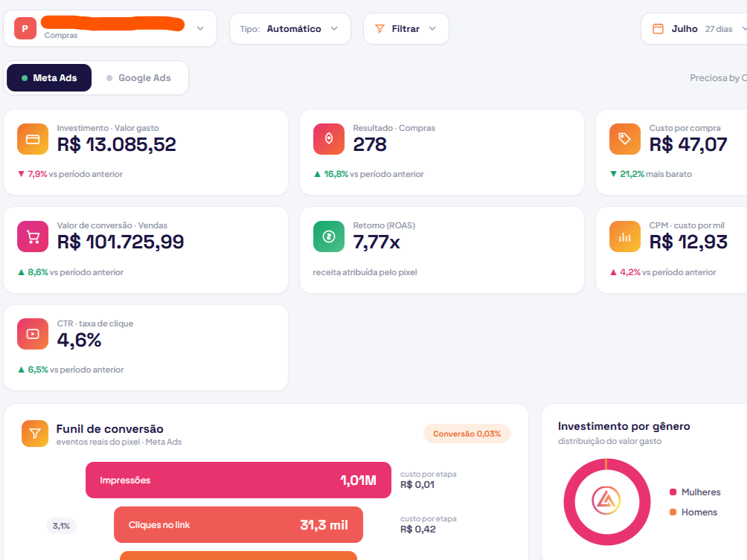This screenshot has width=747, height=560.
Task: Click the 16,8% vs período anterior indicator
Action: [369, 174]
